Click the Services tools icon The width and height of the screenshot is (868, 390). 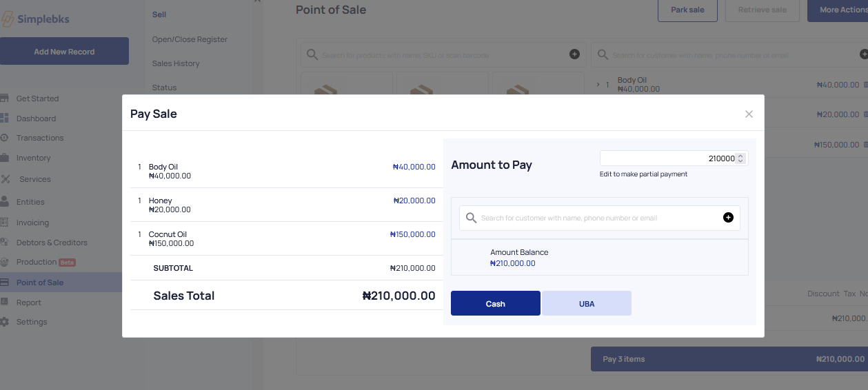[x=6, y=179]
